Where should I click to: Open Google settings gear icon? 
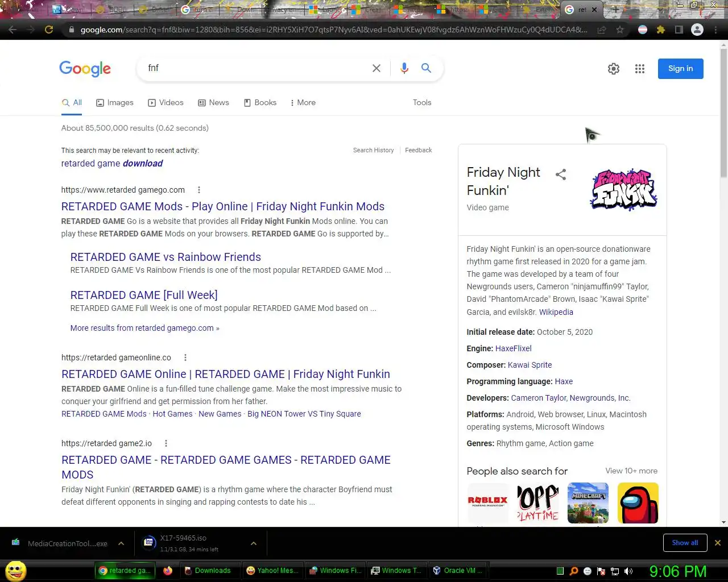click(x=614, y=69)
